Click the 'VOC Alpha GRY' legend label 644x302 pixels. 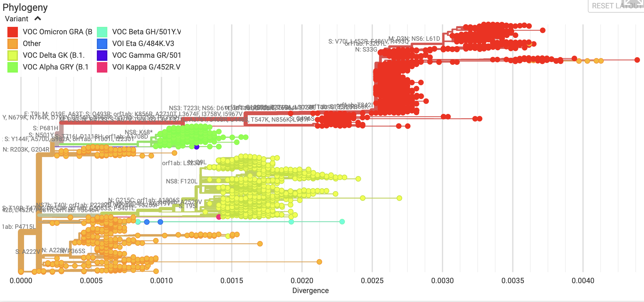(56, 67)
